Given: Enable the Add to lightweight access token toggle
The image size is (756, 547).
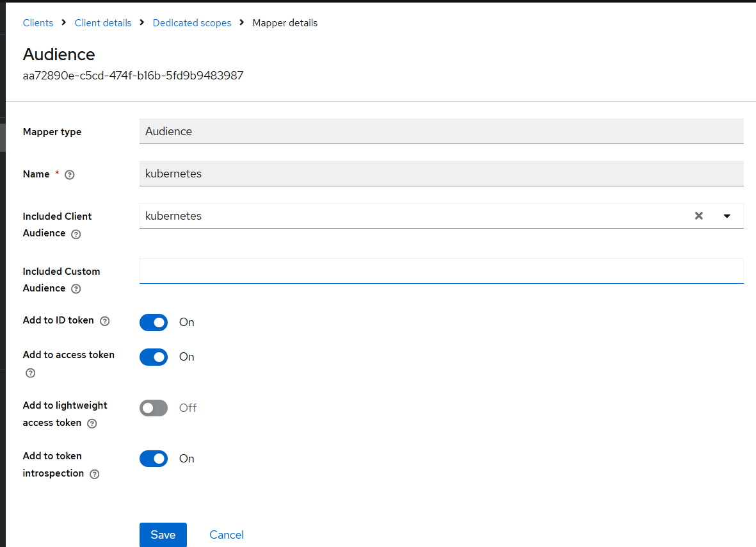Looking at the screenshot, I should (154, 407).
